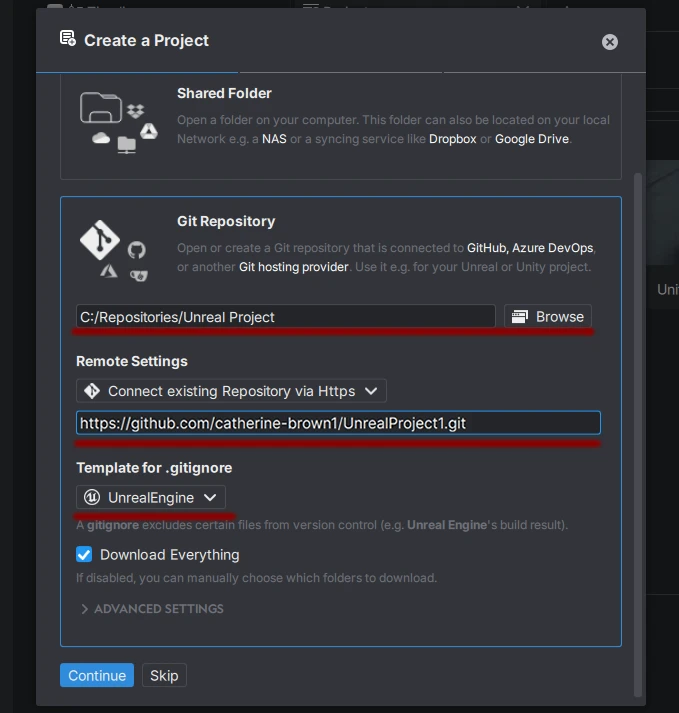Click the Git icon in Remote Settings dropdown
This screenshot has width=679, height=713.
click(92, 391)
